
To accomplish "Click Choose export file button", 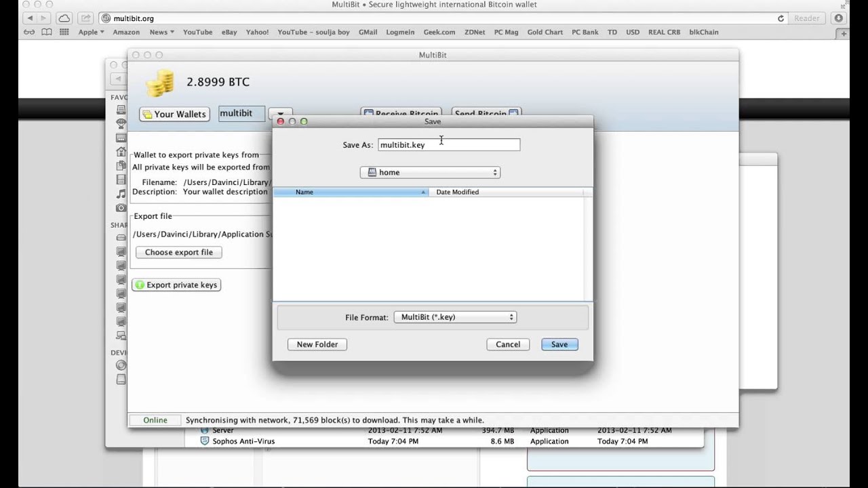I will tap(179, 252).
